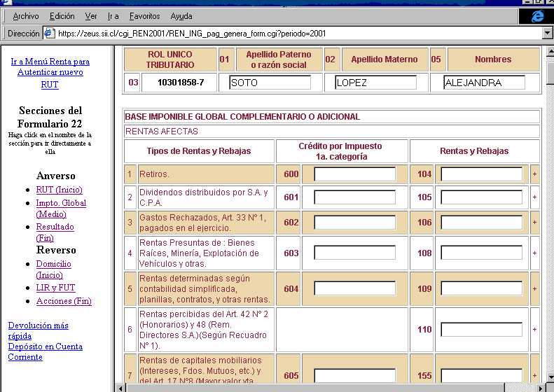This screenshot has height=392, width=554.
Task: Click the code 600 input for Retiros
Action: (x=354, y=174)
